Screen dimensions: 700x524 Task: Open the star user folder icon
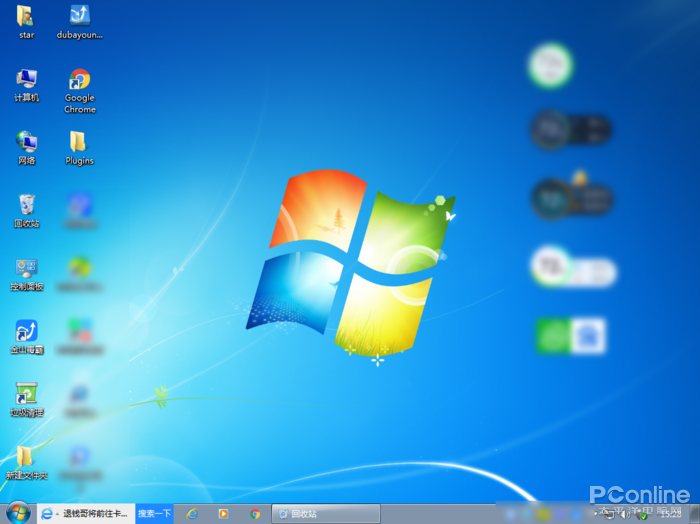[26, 21]
